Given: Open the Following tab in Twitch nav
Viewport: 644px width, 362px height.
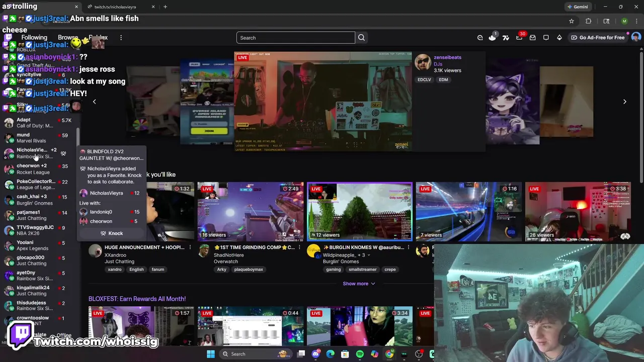Looking at the screenshot, I should click(34, 38).
